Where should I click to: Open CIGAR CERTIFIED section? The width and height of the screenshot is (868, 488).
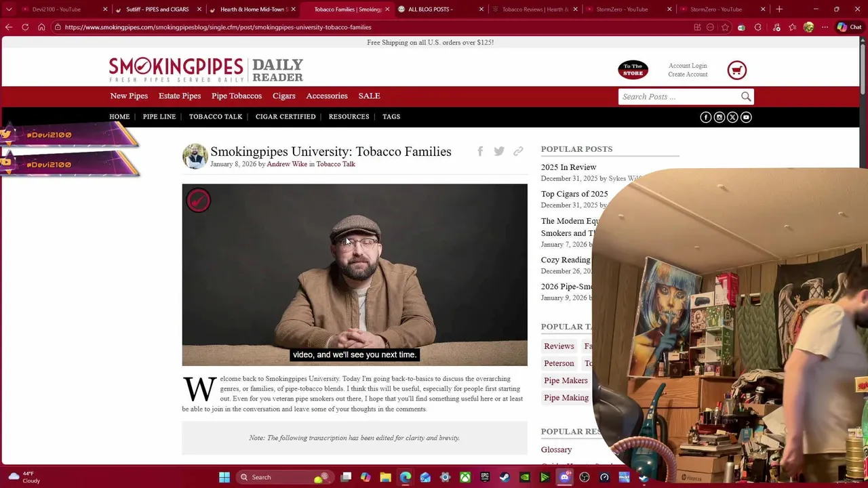point(285,117)
